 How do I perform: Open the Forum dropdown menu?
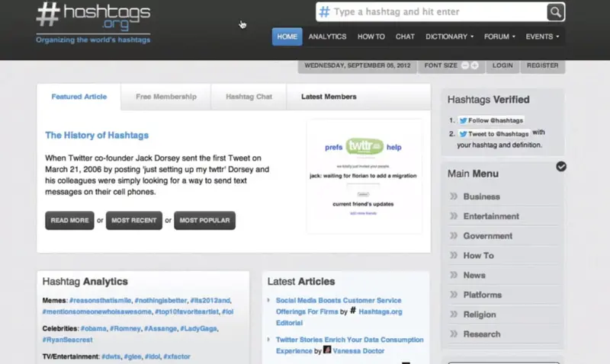pos(499,37)
